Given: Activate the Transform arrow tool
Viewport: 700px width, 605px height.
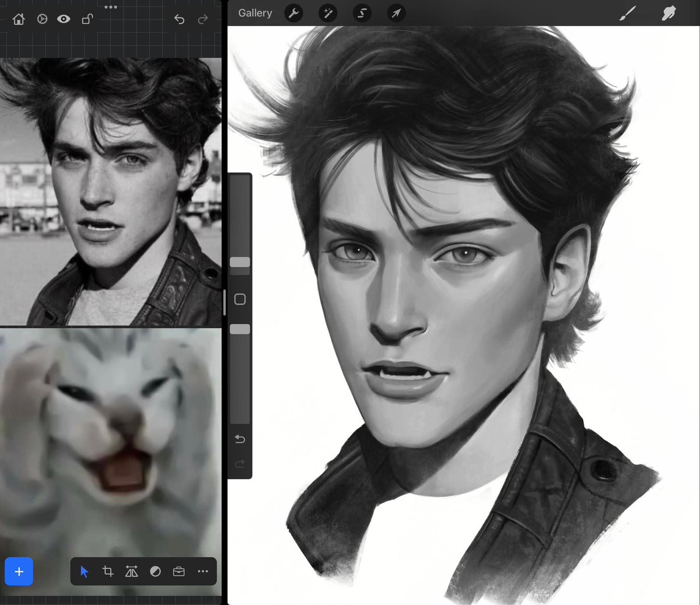Looking at the screenshot, I should (396, 13).
